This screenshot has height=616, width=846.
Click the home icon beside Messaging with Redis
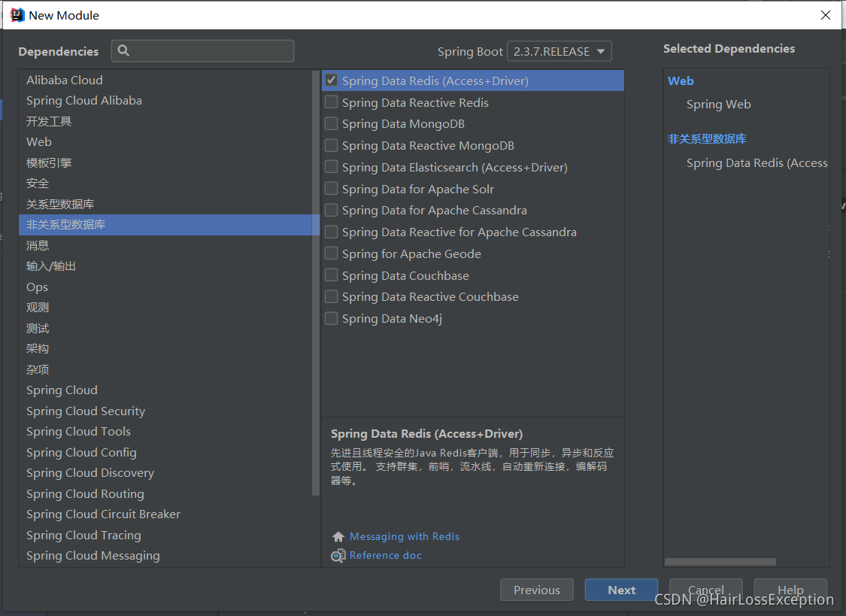coord(338,537)
